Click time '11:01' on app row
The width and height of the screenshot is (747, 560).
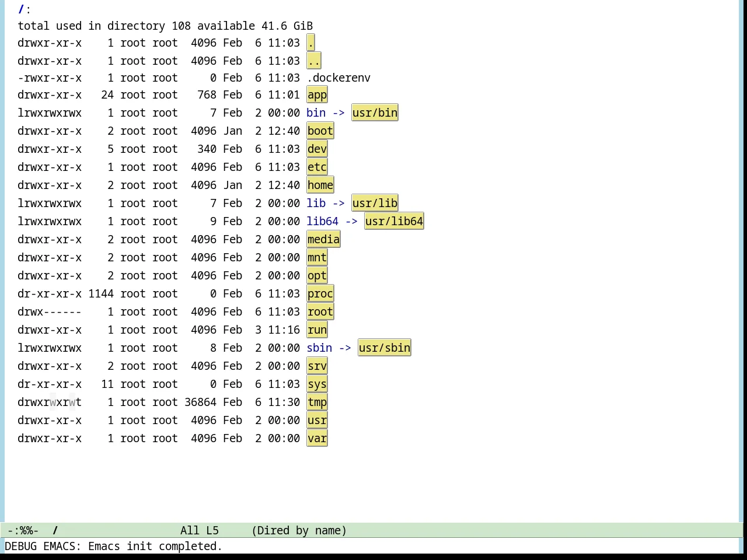click(x=284, y=95)
